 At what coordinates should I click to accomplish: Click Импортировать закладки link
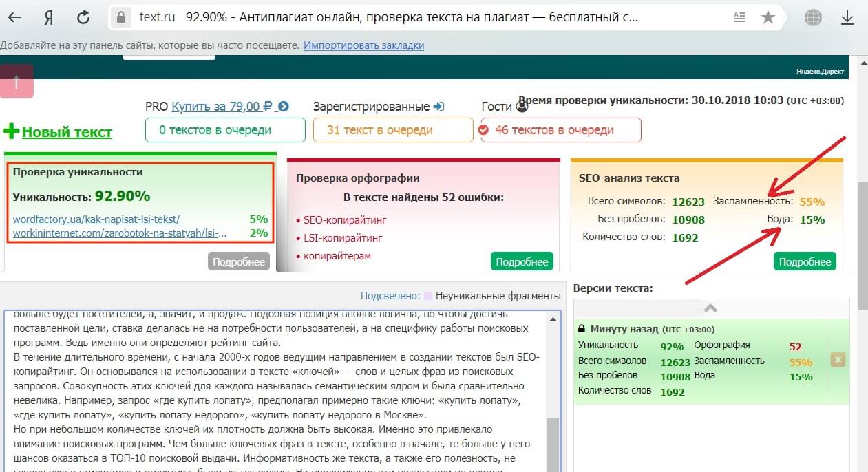(363, 45)
